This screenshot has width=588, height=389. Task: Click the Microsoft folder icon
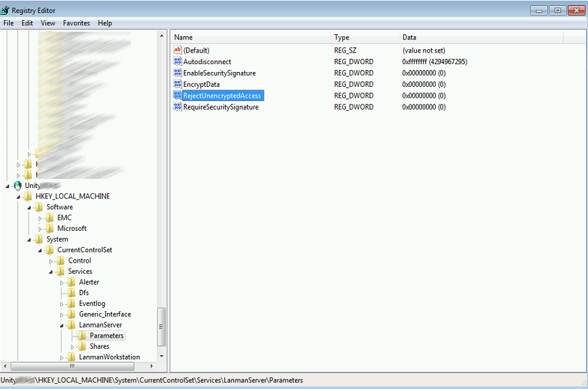click(x=50, y=228)
